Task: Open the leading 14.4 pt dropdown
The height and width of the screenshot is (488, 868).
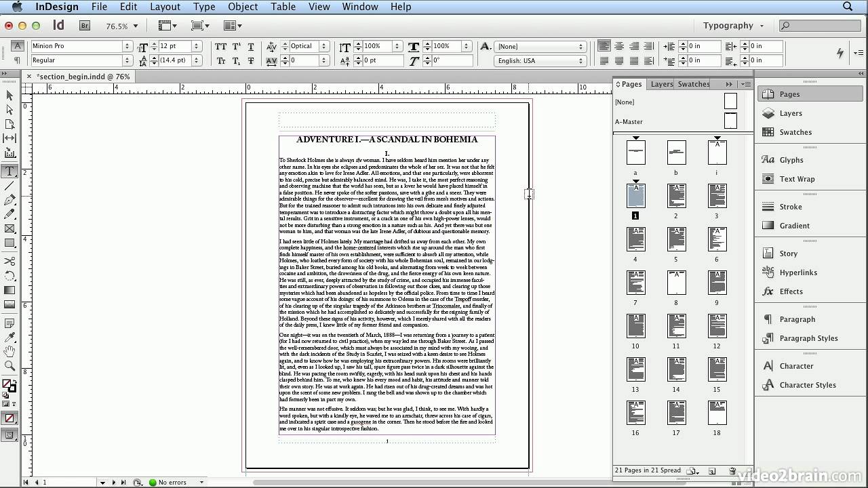Action: pos(196,60)
